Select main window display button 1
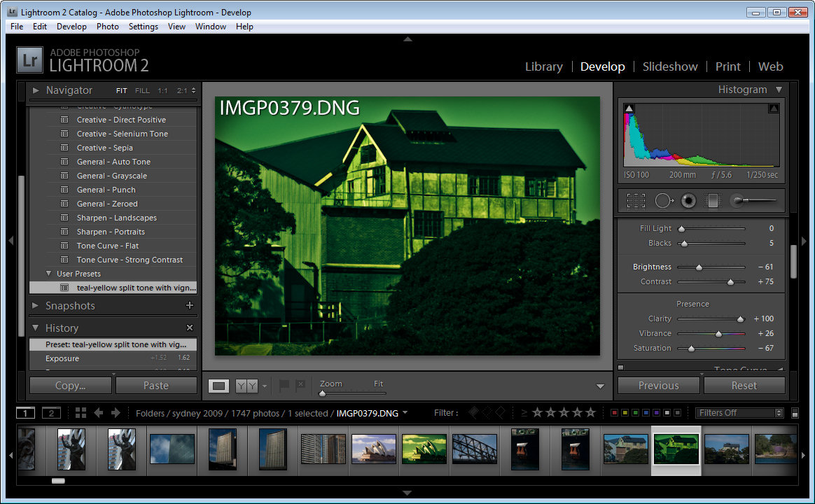The height and width of the screenshot is (504, 815). tap(25, 413)
